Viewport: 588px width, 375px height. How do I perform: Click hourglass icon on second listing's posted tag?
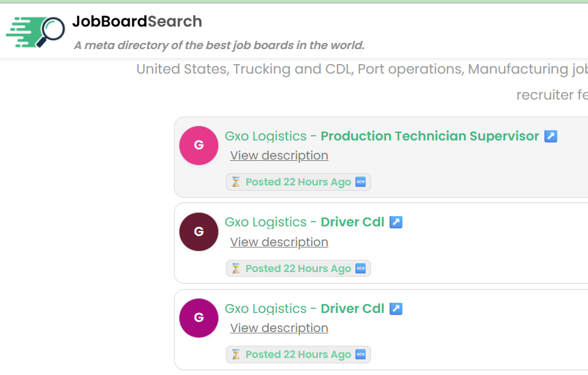click(236, 269)
